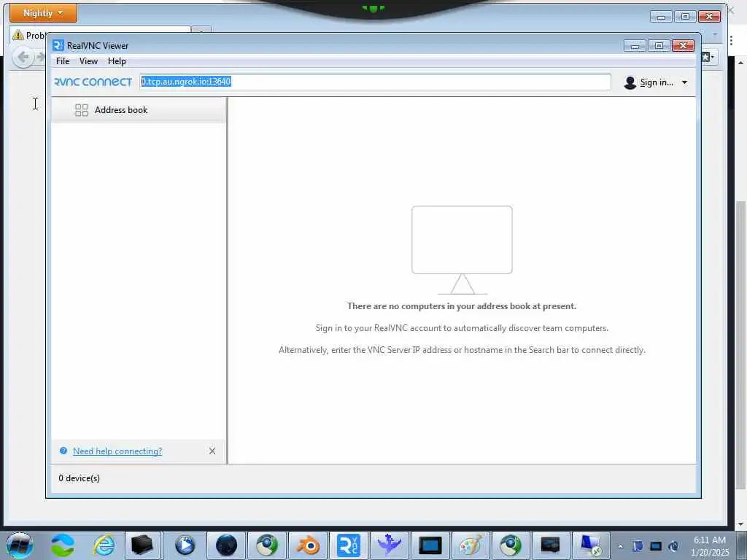Show hidden system tray icons
Image resolution: width=747 pixels, height=560 pixels.
click(x=620, y=546)
